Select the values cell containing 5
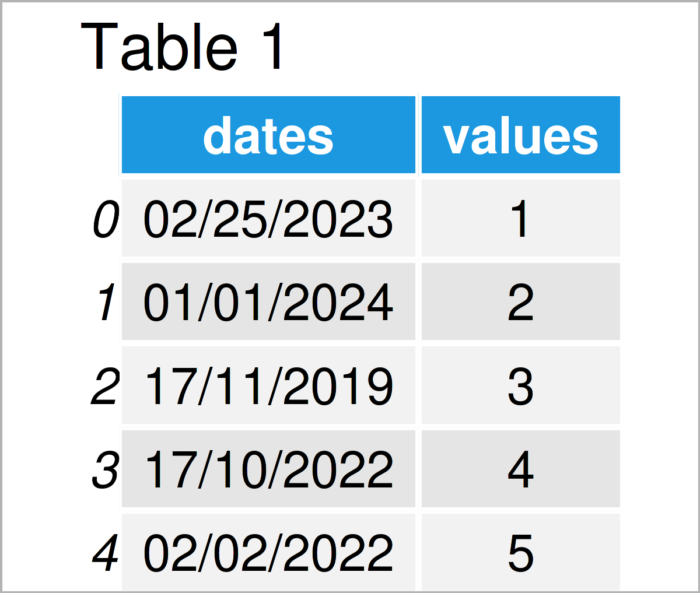The width and height of the screenshot is (700, 593). (520, 551)
